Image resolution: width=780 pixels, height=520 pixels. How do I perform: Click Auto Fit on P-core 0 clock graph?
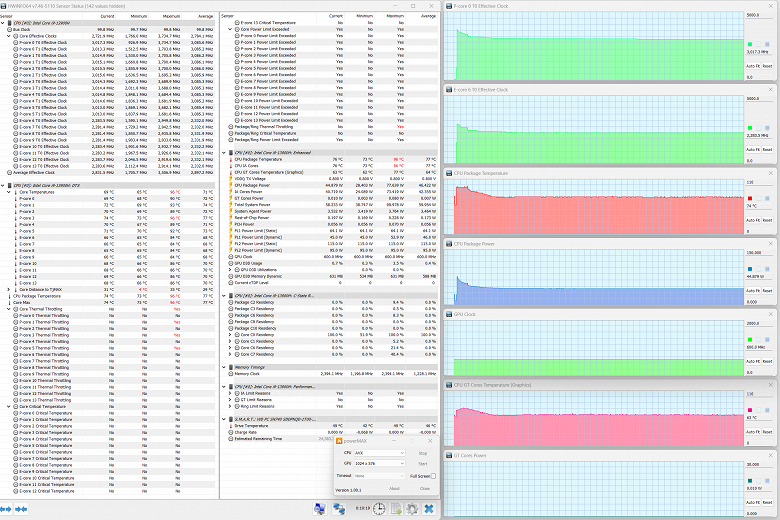753,66
